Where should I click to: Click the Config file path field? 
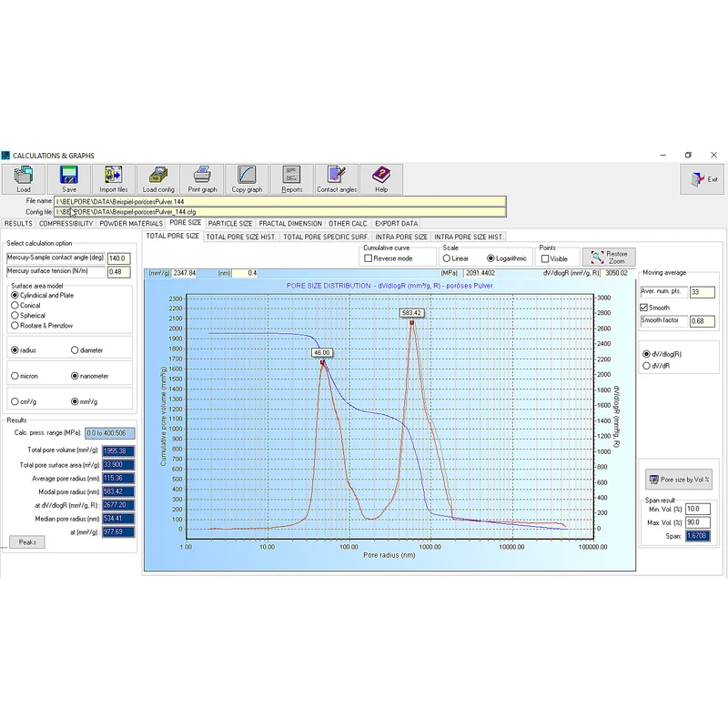280,212
